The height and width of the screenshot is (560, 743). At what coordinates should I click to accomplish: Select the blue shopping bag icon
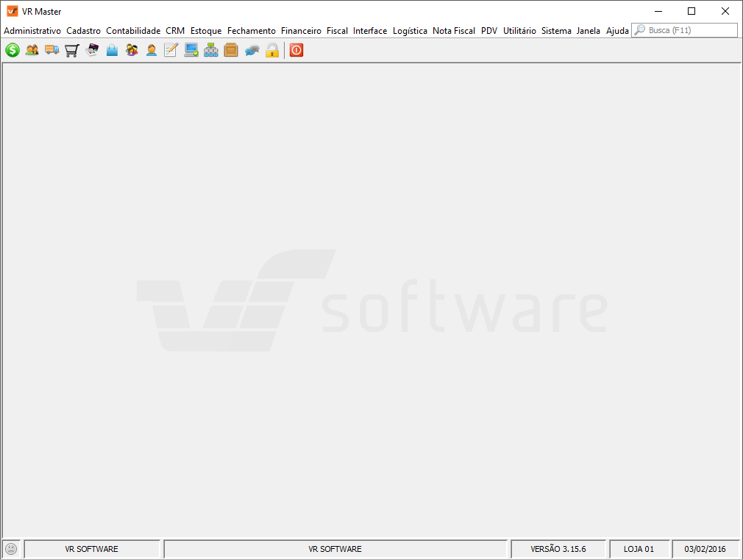(112, 50)
